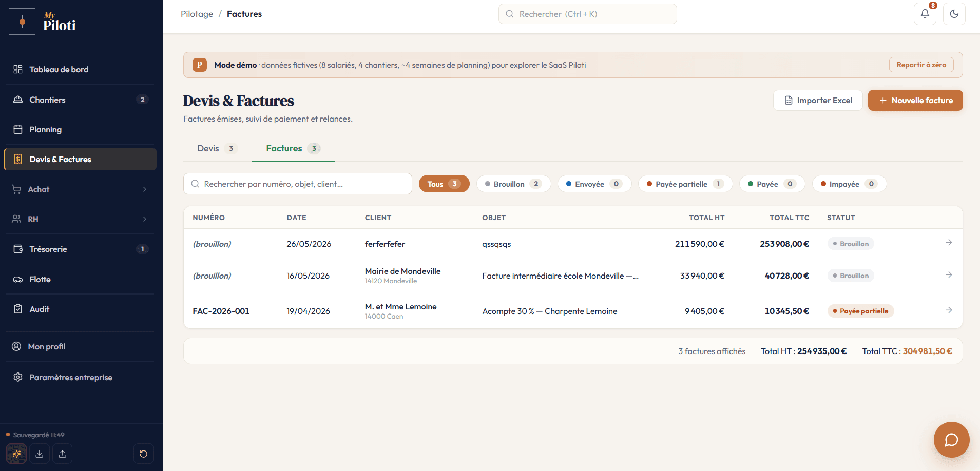Viewport: 980px width, 471px height.
Task: Click the Tableau de bord grid icon
Action: tap(18, 69)
